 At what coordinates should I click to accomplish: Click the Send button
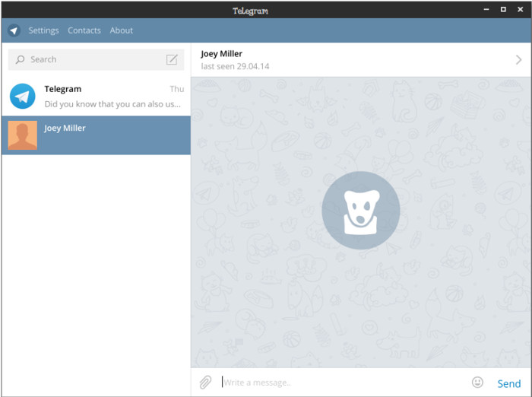point(509,383)
